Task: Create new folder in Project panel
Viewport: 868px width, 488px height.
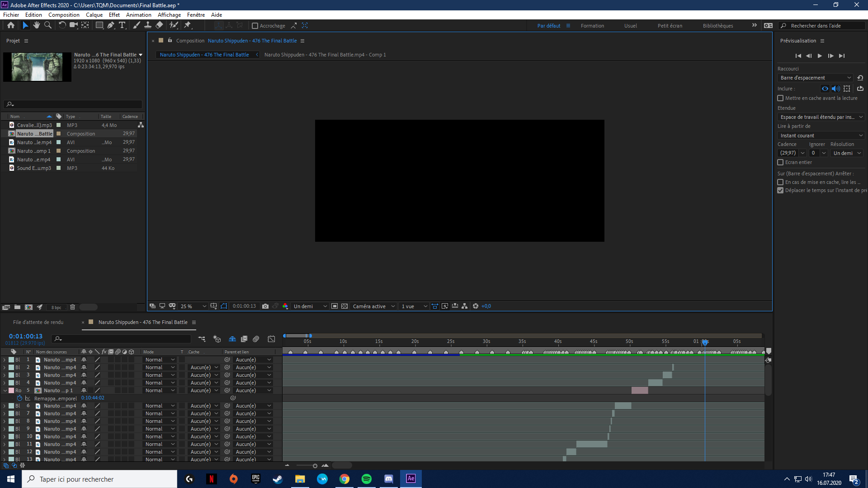Action: click(17, 307)
